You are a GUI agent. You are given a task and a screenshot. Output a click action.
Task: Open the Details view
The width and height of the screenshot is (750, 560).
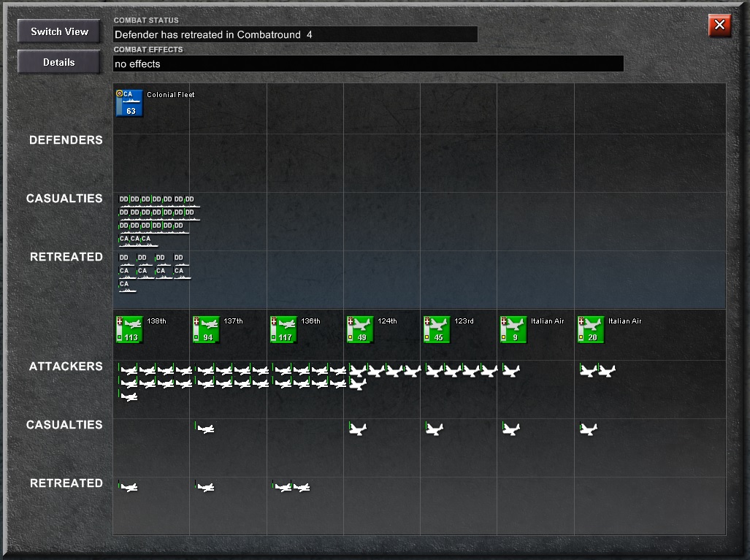(59, 62)
